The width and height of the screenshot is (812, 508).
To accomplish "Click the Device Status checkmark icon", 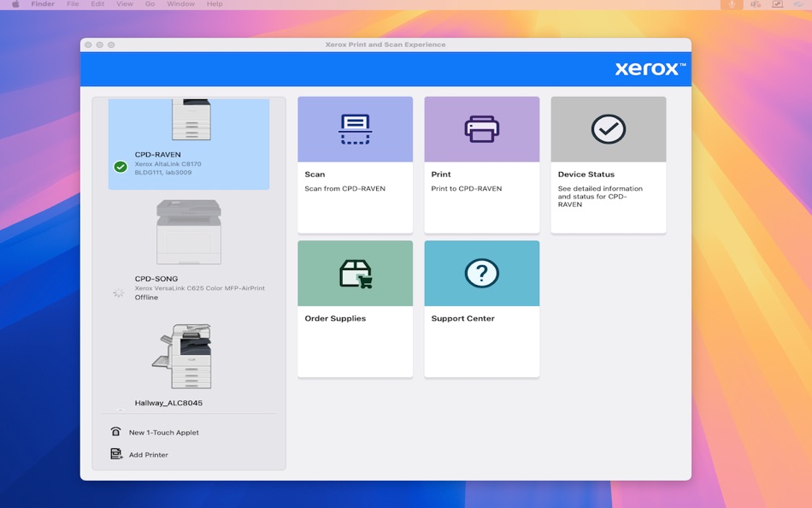I will pyautogui.click(x=609, y=129).
